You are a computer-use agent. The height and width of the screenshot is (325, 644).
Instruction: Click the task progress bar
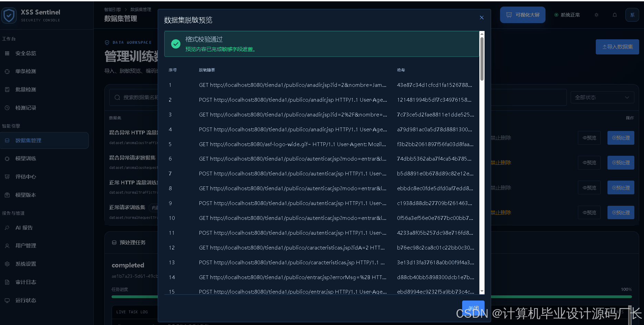click(x=372, y=296)
